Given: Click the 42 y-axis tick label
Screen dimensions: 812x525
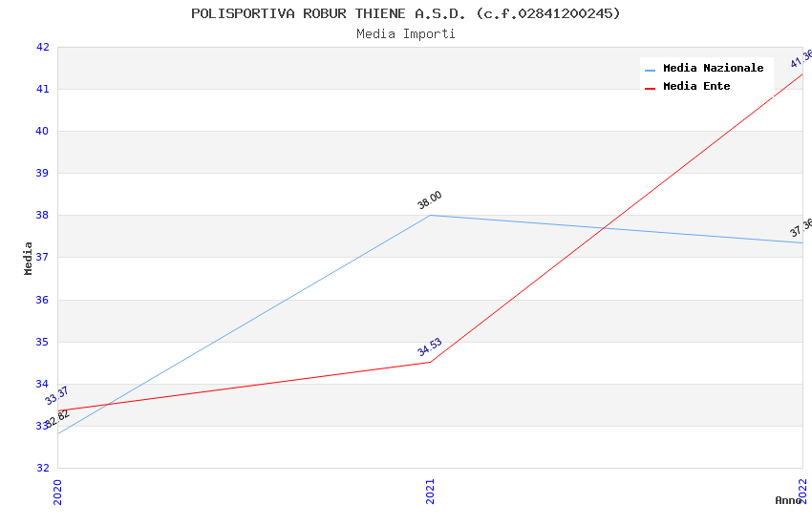Looking at the screenshot, I should pos(43,47).
